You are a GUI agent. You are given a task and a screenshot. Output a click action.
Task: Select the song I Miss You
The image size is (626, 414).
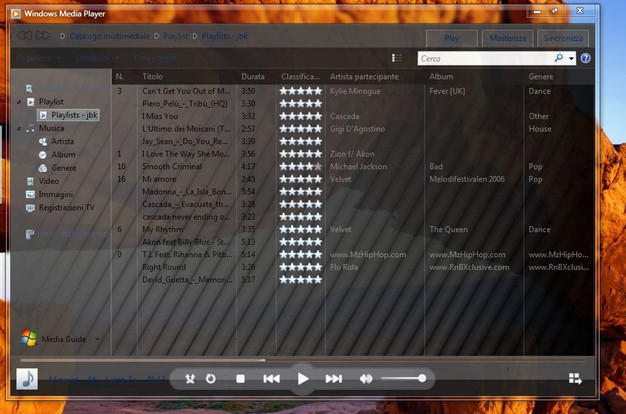click(x=160, y=116)
